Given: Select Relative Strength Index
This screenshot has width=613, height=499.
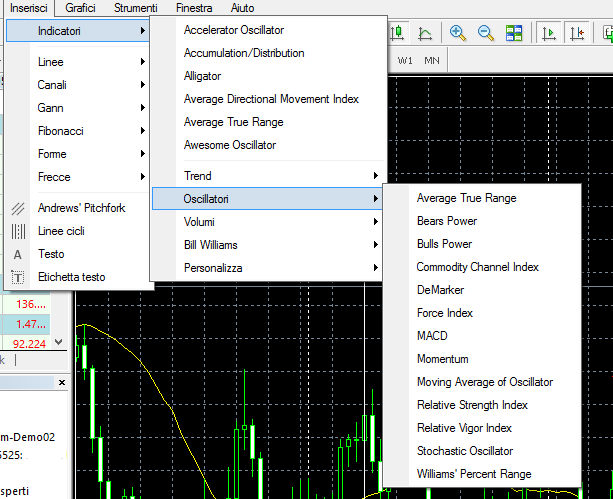Looking at the screenshot, I should tap(472, 405).
